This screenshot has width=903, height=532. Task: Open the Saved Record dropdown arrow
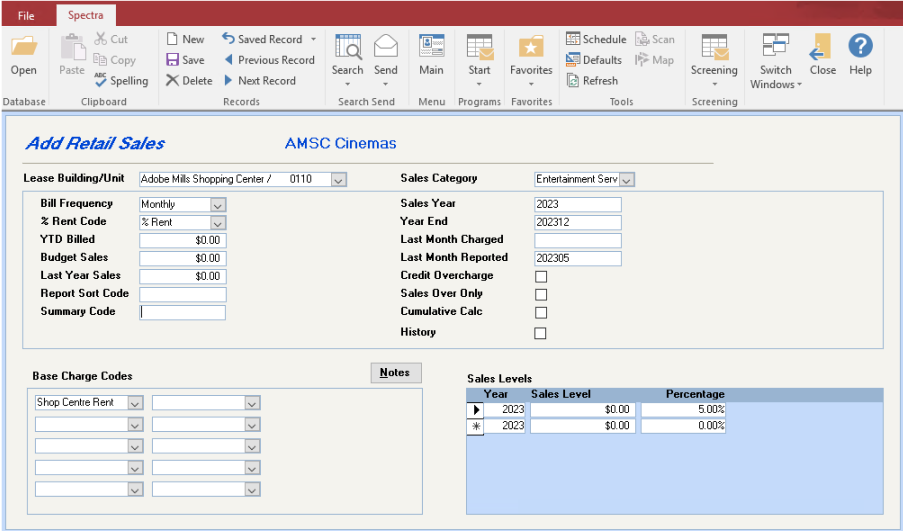[x=313, y=39]
